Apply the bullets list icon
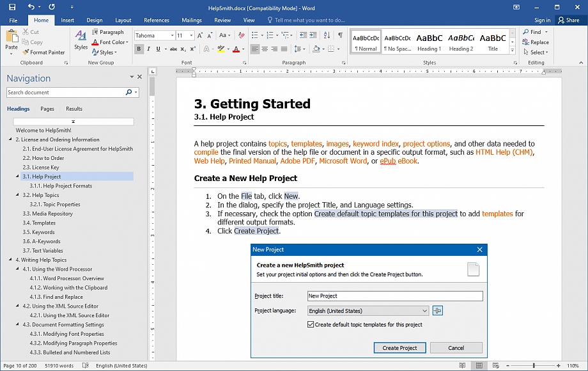Image resolution: width=588 pixels, height=371 pixels. [254, 36]
